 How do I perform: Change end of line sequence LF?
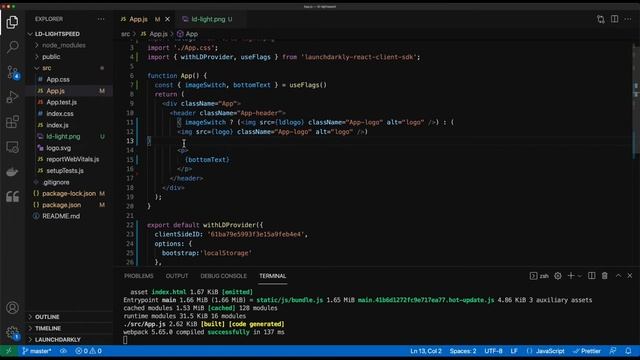tap(514, 351)
